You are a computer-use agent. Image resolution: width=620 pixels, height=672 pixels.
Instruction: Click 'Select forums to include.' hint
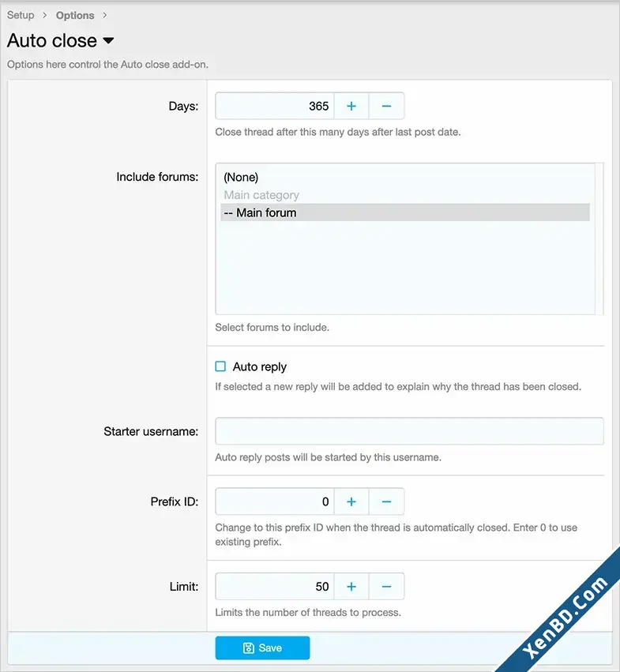click(272, 328)
